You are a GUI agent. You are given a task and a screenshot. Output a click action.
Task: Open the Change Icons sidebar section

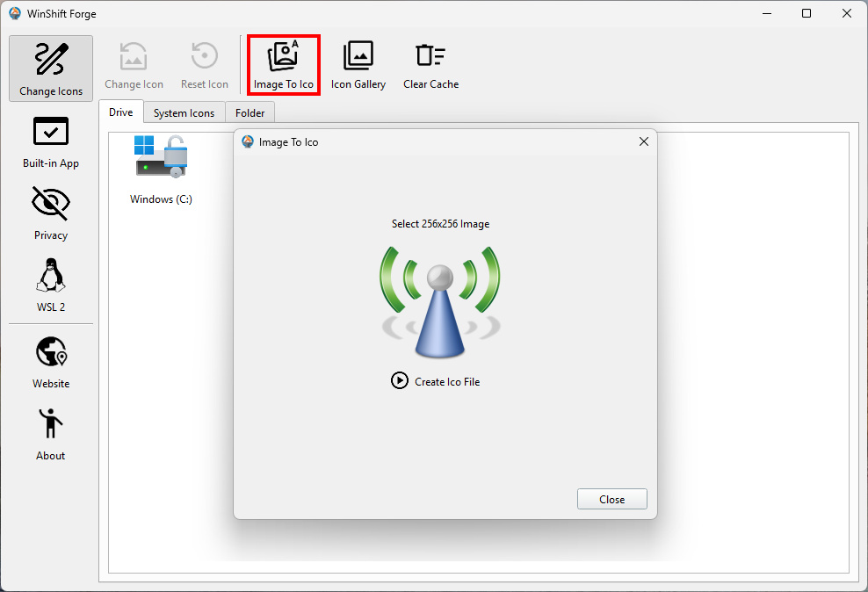[x=51, y=68]
